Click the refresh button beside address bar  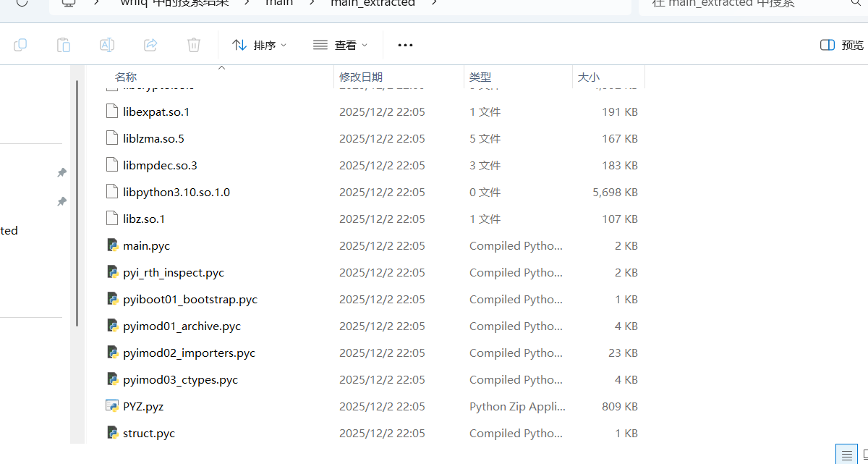click(x=21, y=3)
